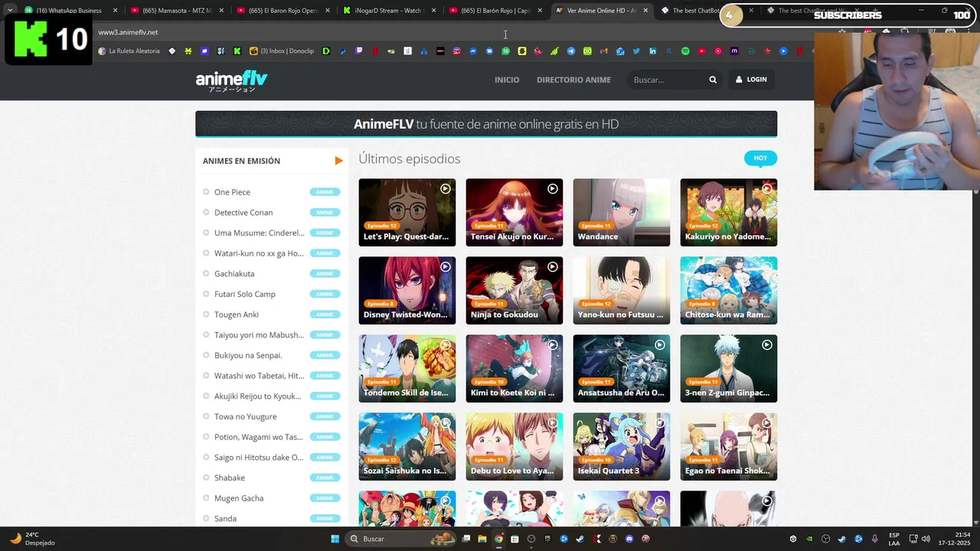Open the Inbox Donoclip bookmark

[x=282, y=51]
